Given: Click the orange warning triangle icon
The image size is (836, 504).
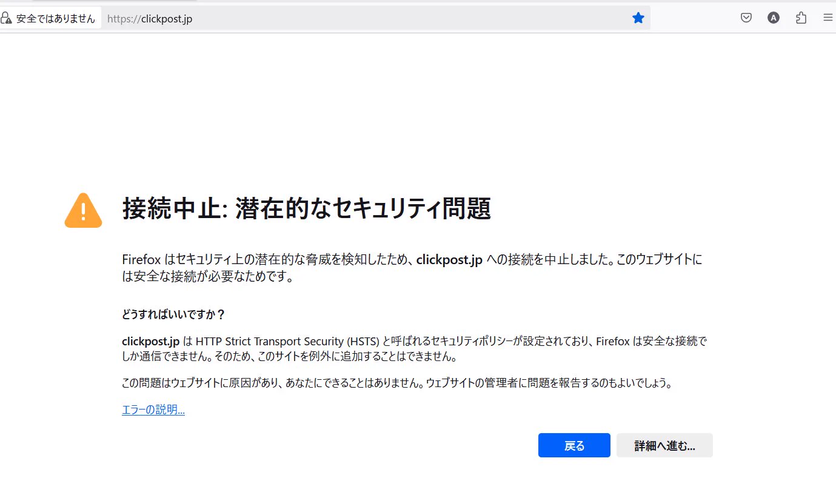Looking at the screenshot, I should (x=83, y=210).
